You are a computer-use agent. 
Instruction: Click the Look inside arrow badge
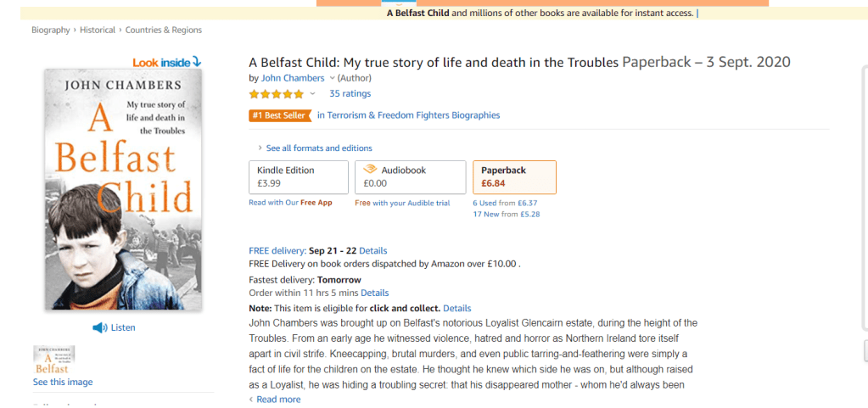(167, 62)
